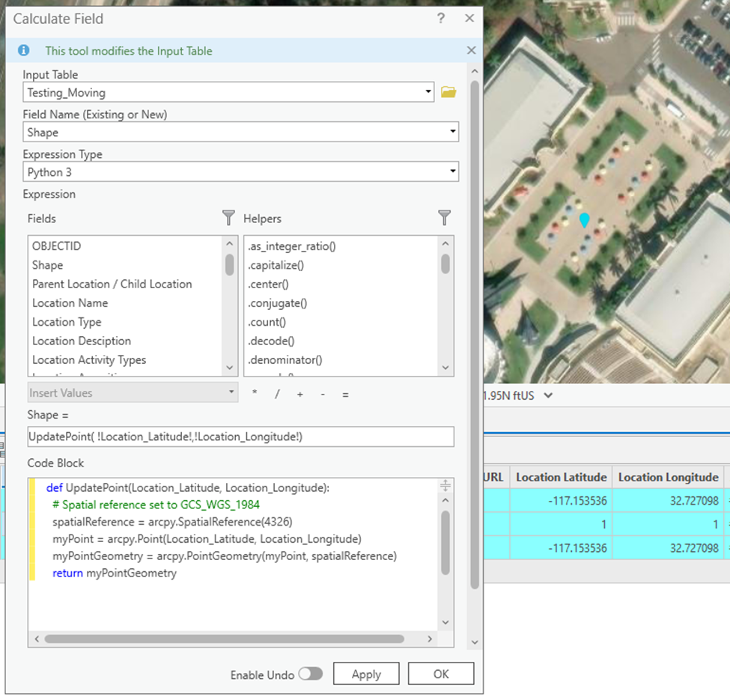Open the Calculate Field help question mark

click(x=441, y=19)
